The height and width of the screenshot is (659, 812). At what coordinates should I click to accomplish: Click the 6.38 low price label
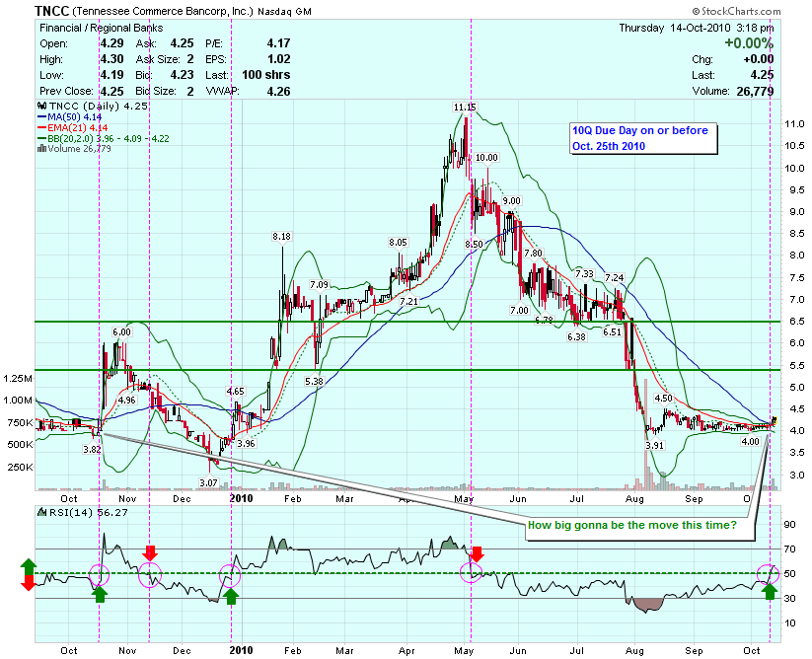(576, 337)
